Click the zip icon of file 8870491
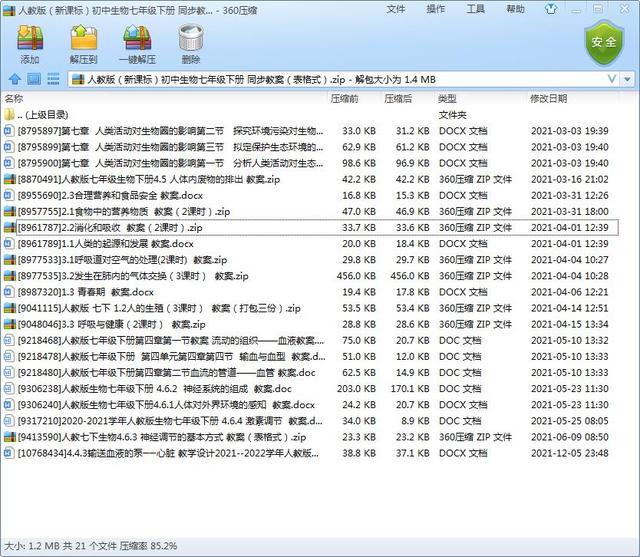The image size is (640, 557). point(9,179)
